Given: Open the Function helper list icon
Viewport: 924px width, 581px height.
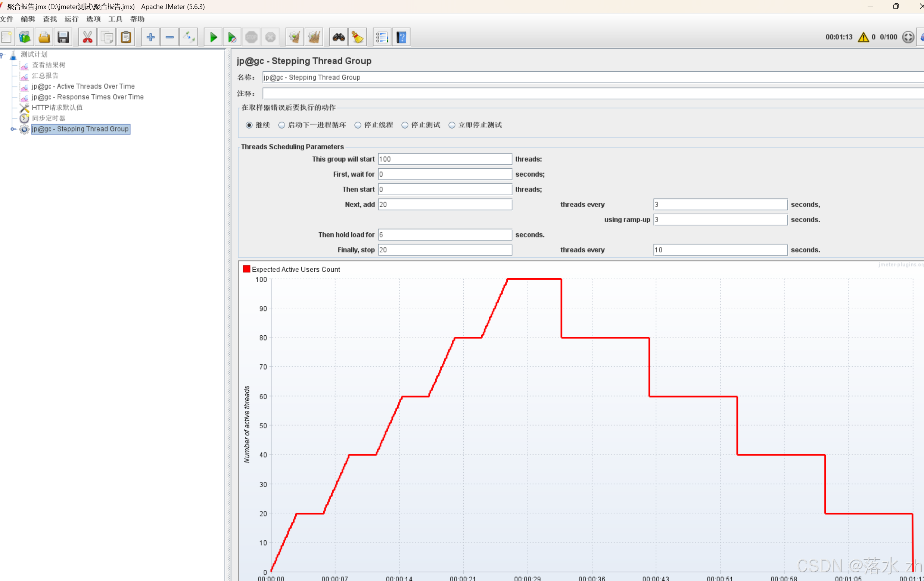Looking at the screenshot, I should [x=382, y=37].
